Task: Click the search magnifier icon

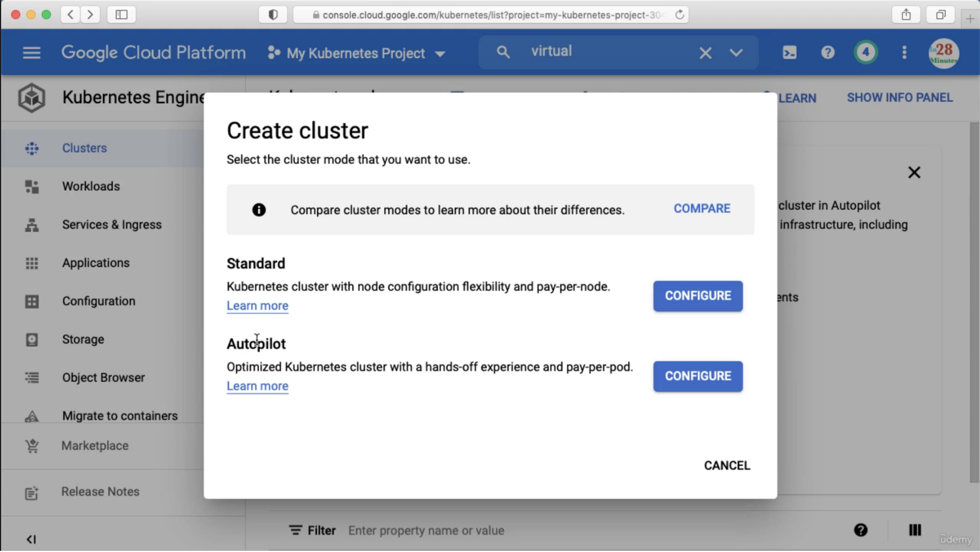Action: 503,52
